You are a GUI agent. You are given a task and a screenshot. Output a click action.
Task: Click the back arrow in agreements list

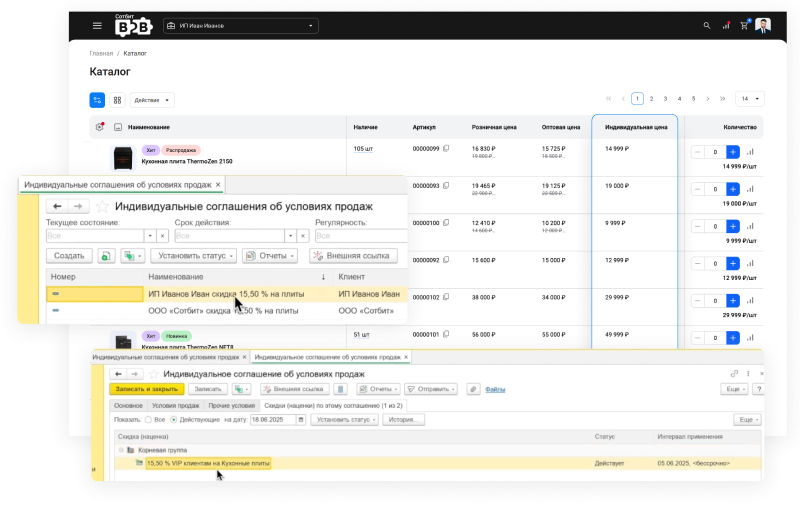58,205
